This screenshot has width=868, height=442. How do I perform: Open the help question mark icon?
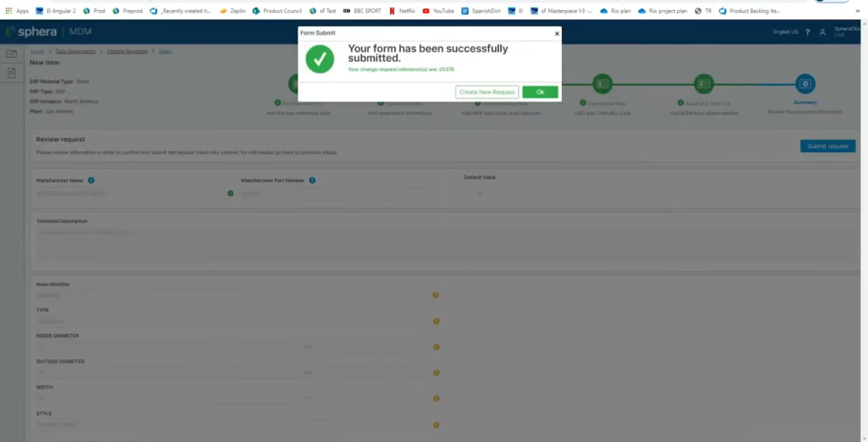(808, 32)
